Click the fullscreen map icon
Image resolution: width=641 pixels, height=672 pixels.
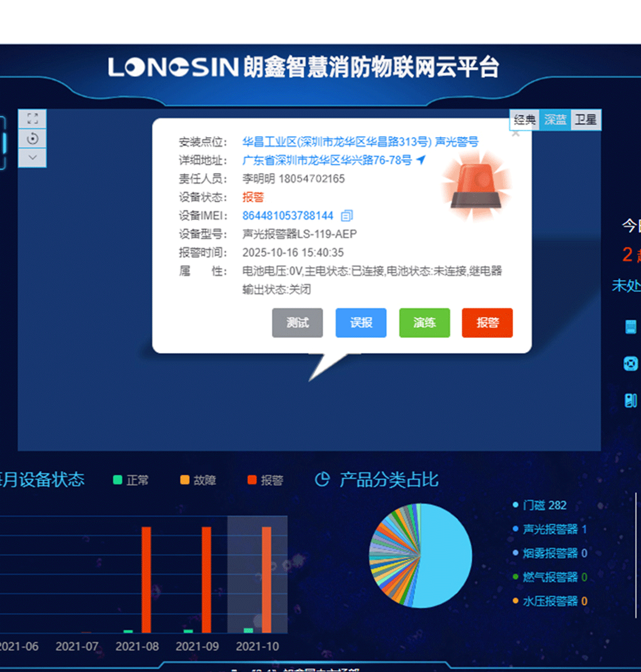tap(33, 119)
